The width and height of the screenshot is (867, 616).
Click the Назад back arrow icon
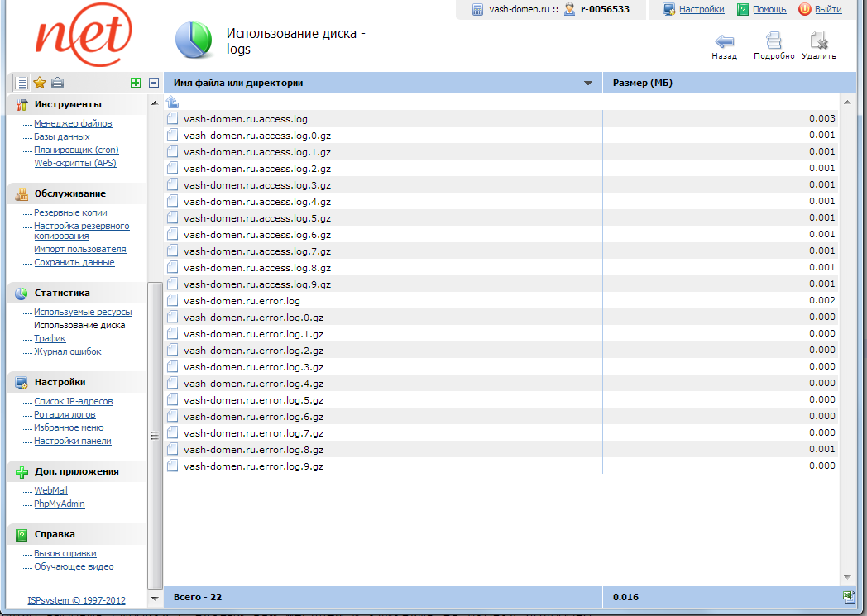click(x=725, y=41)
